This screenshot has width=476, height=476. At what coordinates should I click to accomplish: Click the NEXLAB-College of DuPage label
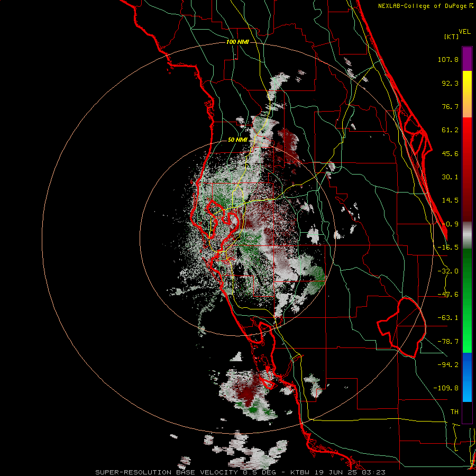point(426,6)
